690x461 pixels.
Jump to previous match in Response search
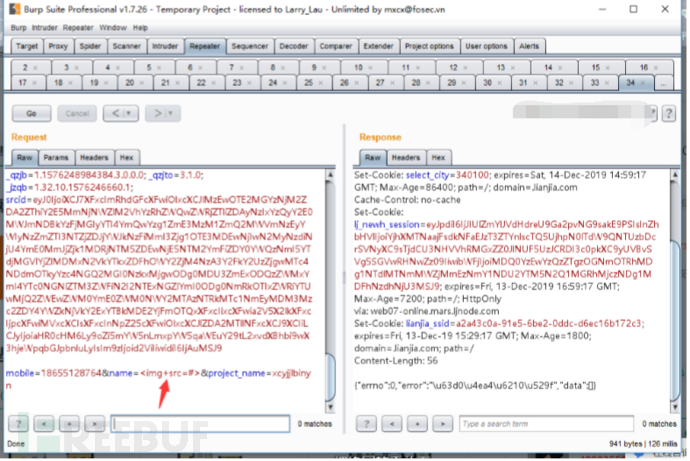point(392,424)
